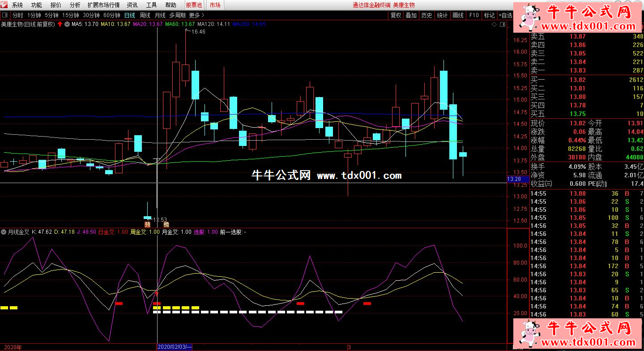This screenshot has width=644, height=351.
Task: Switch to the 5分钟 period
Action: 51,15
